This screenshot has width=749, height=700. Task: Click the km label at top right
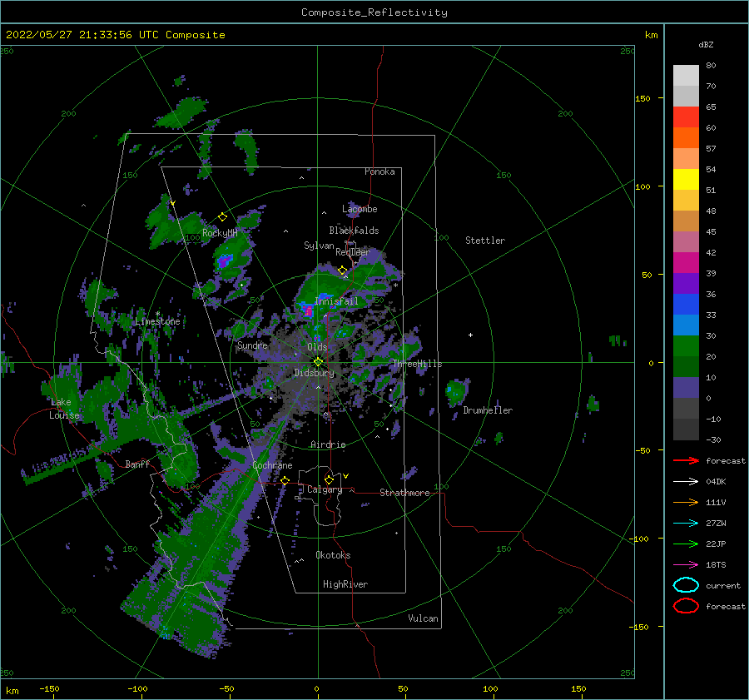[x=651, y=34]
